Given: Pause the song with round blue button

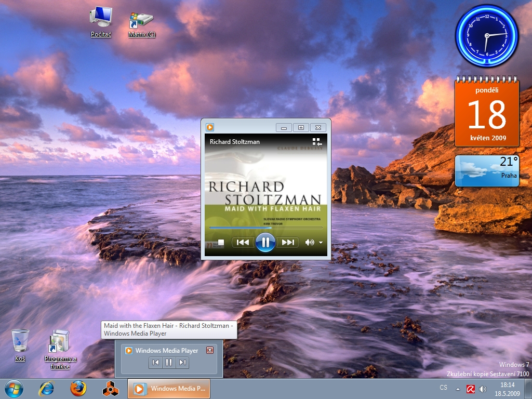Looking at the screenshot, I should [x=265, y=242].
